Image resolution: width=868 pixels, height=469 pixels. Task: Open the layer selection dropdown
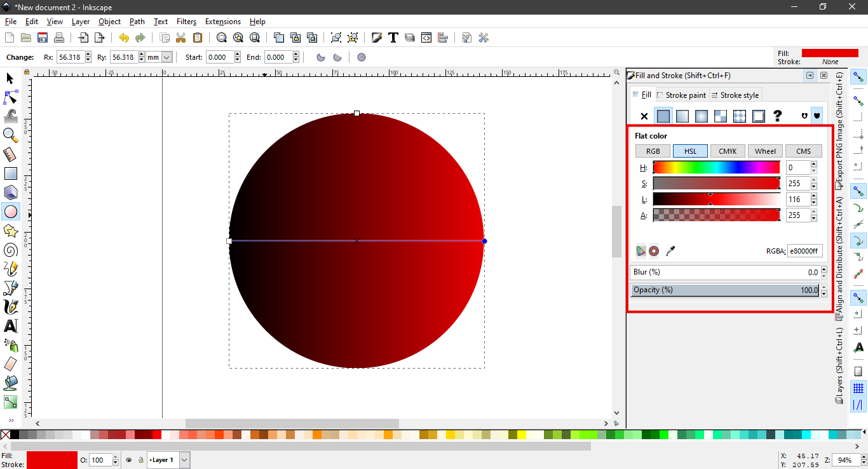(184, 459)
